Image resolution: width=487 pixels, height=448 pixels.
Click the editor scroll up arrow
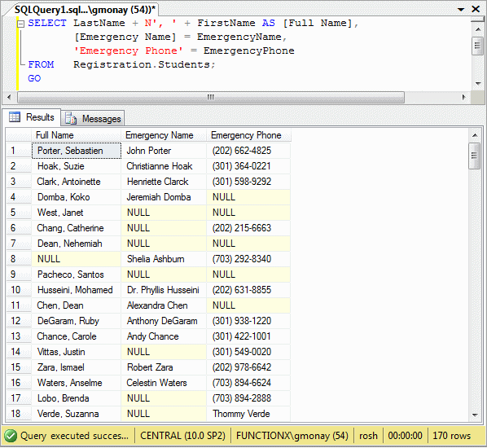(x=478, y=30)
